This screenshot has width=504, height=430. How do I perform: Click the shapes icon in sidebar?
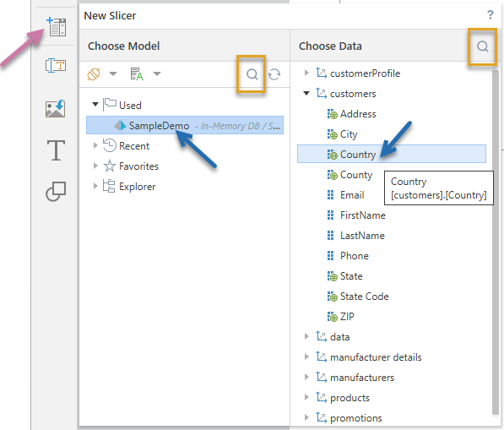coord(56,191)
